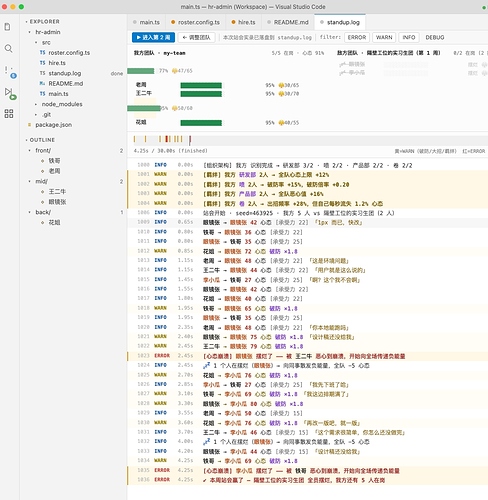Screen dimensions: 488x500
Task: Click the file icon beside standup.log in Explorer
Action: click(42, 73)
